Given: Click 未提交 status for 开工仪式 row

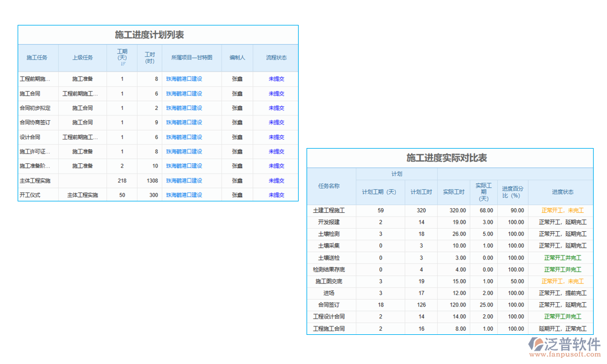Looking at the screenshot, I should 277,195.
